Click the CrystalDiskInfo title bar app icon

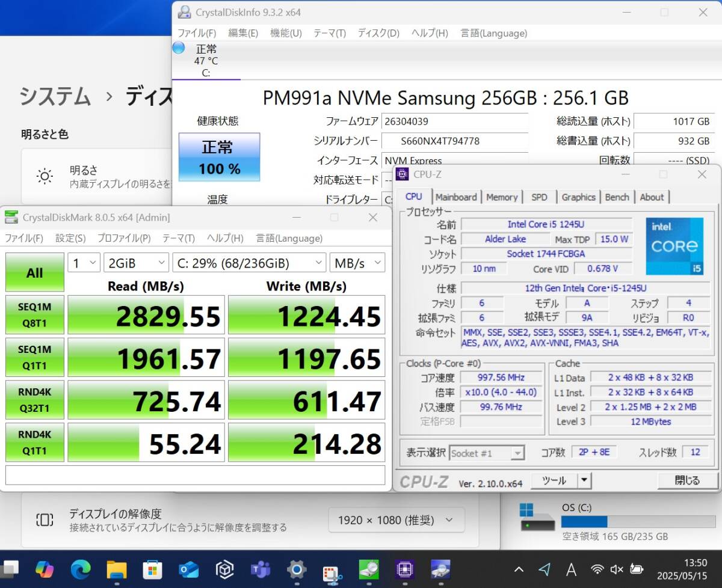(185, 12)
